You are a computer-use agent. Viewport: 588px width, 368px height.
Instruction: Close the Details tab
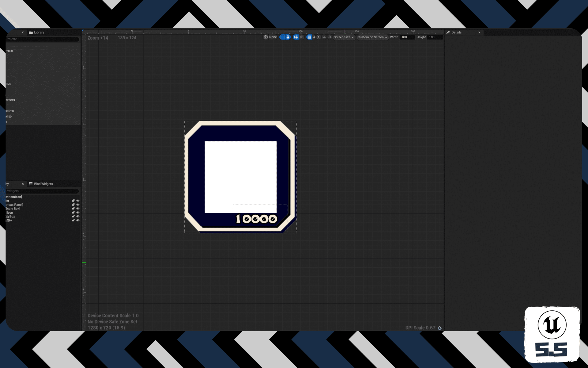[479, 32]
